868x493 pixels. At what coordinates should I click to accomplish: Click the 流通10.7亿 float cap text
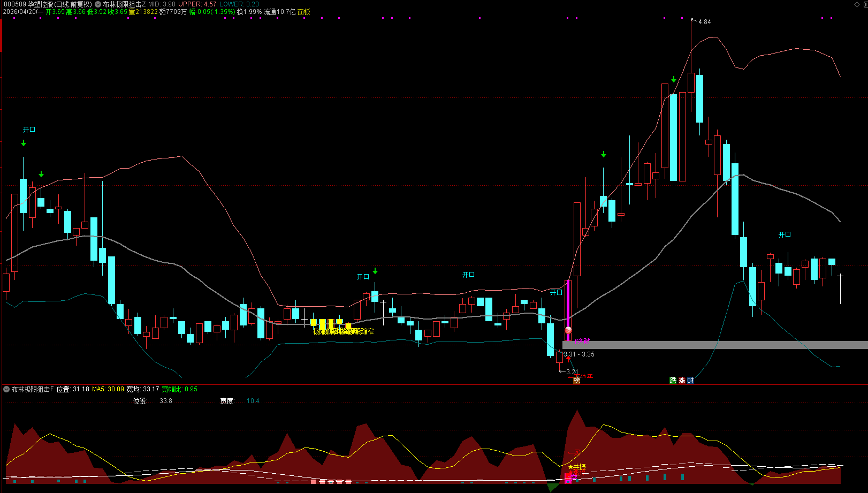click(280, 12)
